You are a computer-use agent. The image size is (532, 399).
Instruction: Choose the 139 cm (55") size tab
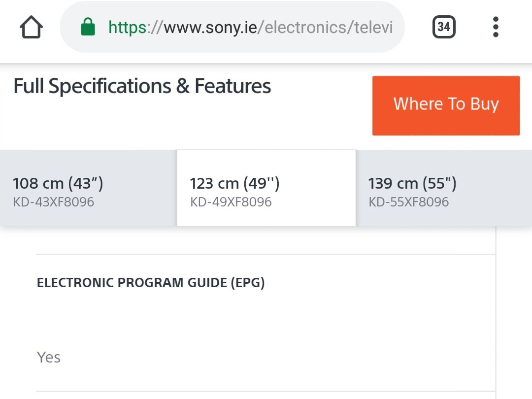443,188
